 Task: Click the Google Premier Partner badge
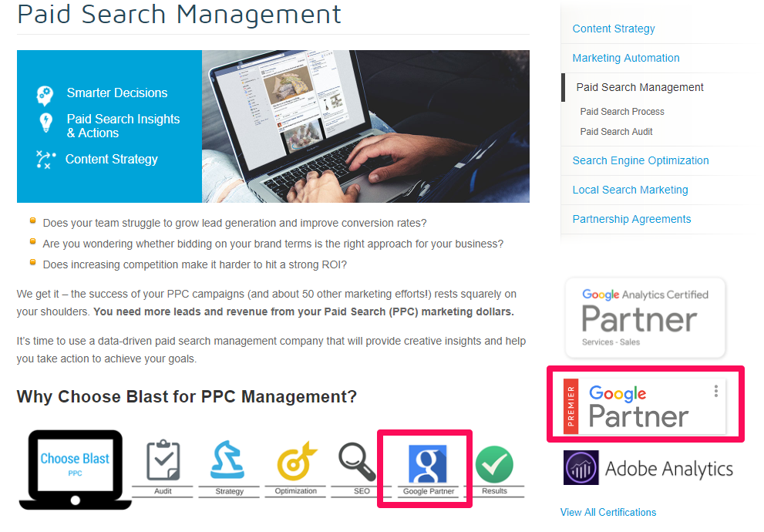[x=645, y=406]
